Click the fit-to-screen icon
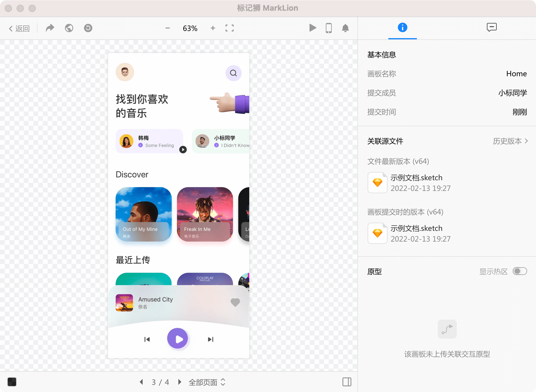Viewport: 536px width, 392px height. click(x=229, y=28)
